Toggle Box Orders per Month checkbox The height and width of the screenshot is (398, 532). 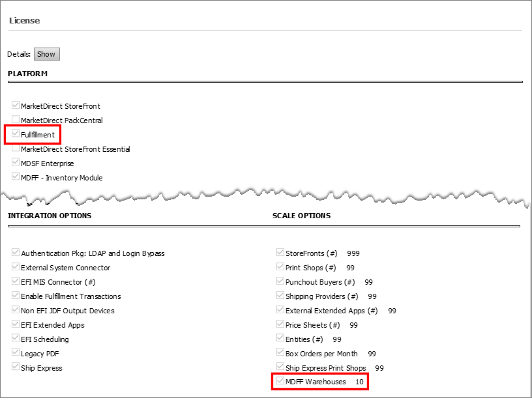(280, 352)
